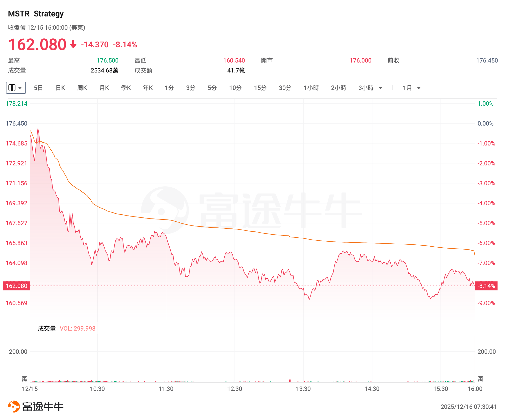Image resolution: width=505 pixels, height=420 pixels.
Task: Expand the 3小時 interval dropdown arrow
Action: pyautogui.click(x=380, y=88)
